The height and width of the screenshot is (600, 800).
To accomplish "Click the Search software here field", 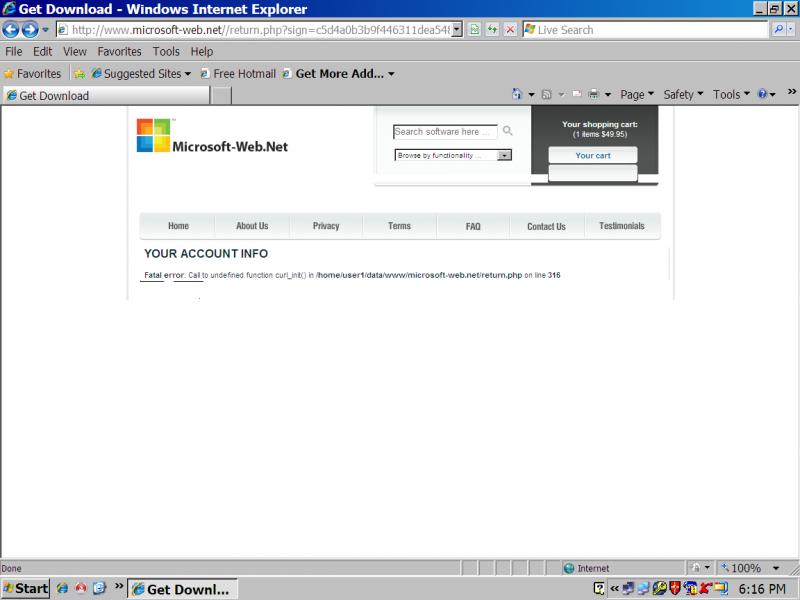I will click(445, 132).
